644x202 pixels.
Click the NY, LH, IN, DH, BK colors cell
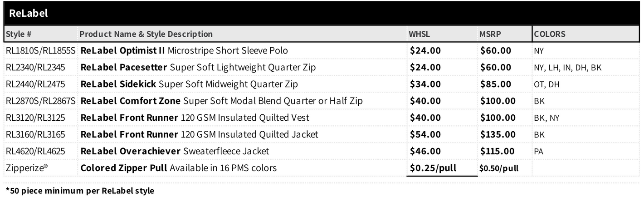point(568,68)
